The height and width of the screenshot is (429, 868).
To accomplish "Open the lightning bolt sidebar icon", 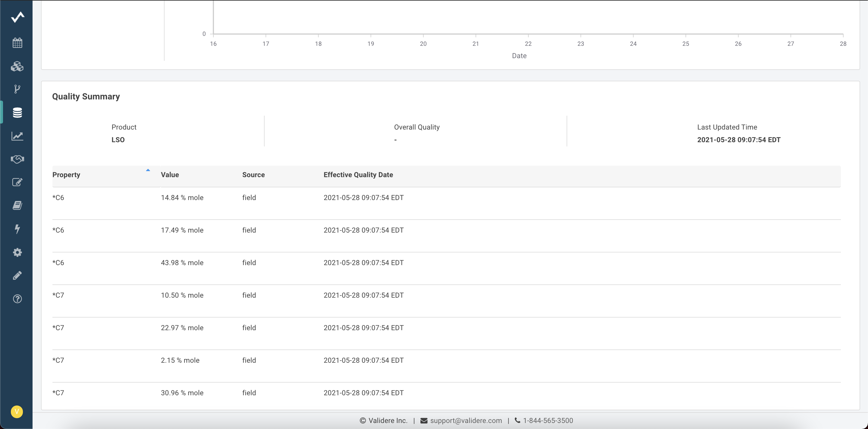I will (x=17, y=229).
